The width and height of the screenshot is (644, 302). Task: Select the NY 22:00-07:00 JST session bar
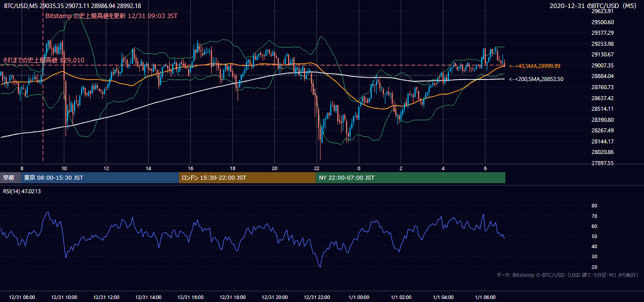click(411, 178)
